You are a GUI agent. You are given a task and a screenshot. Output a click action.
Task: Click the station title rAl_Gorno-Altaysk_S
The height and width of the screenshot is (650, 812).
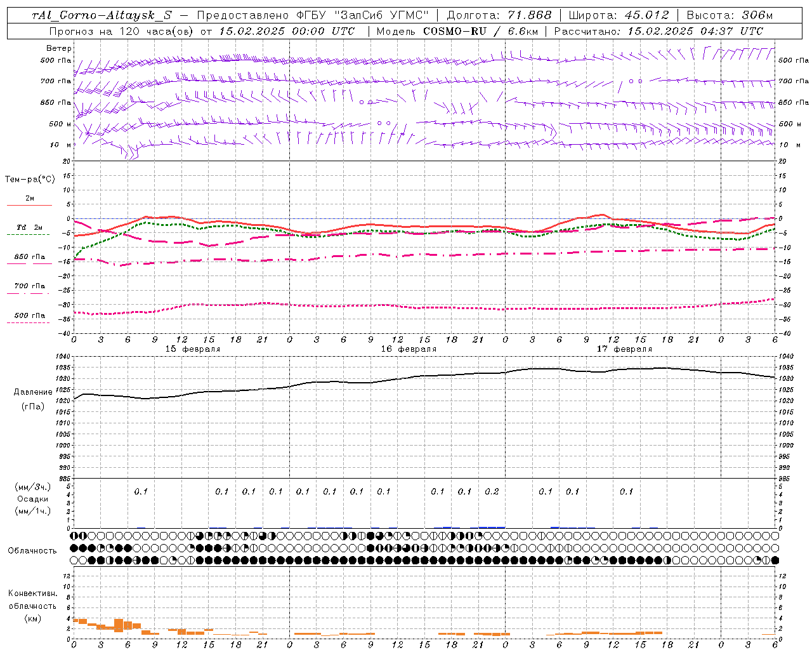pyautogui.click(x=101, y=15)
